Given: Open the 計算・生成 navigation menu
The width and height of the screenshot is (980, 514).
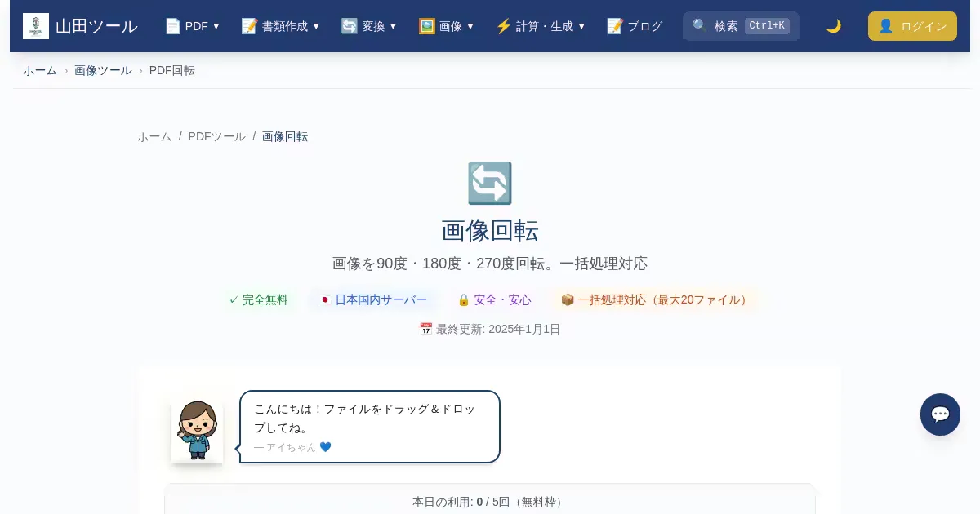Looking at the screenshot, I should point(541,26).
